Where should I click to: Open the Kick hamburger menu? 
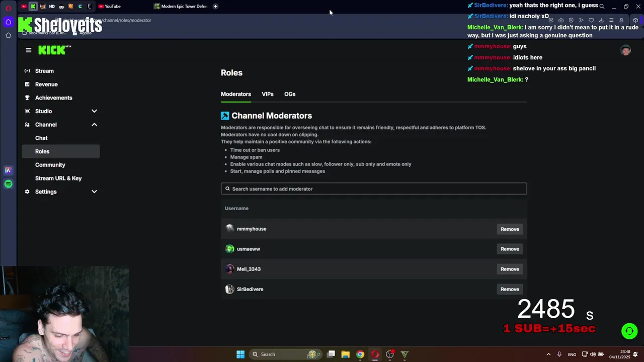click(28, 50)
